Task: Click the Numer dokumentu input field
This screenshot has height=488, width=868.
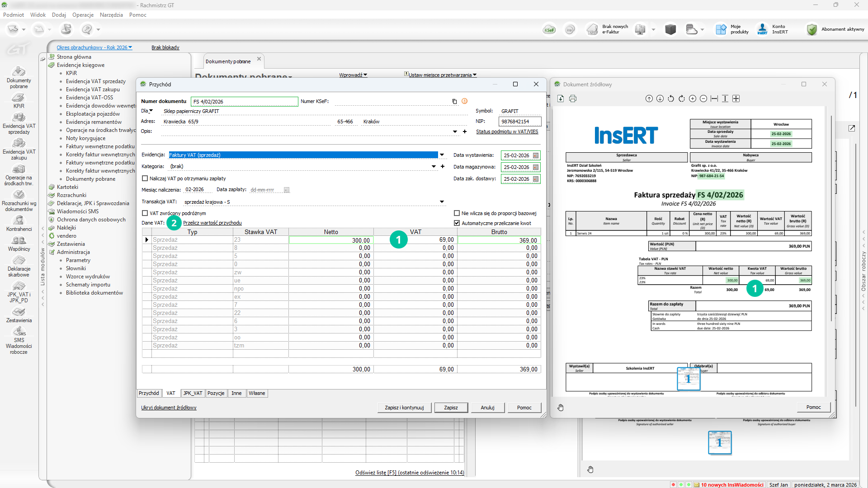Action: 244,102
